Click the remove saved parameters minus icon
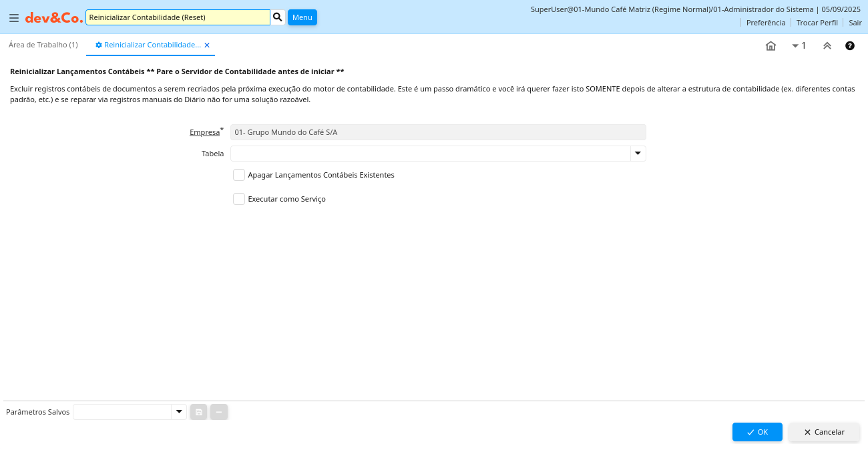This screenshot has height=450, width=868. coord(219,412)
